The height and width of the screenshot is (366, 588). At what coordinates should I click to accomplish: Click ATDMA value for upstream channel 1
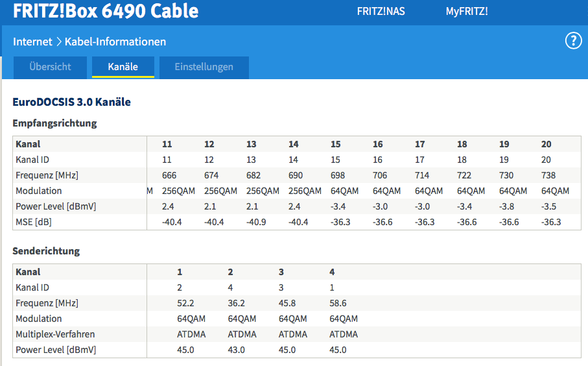coord(191,334)
